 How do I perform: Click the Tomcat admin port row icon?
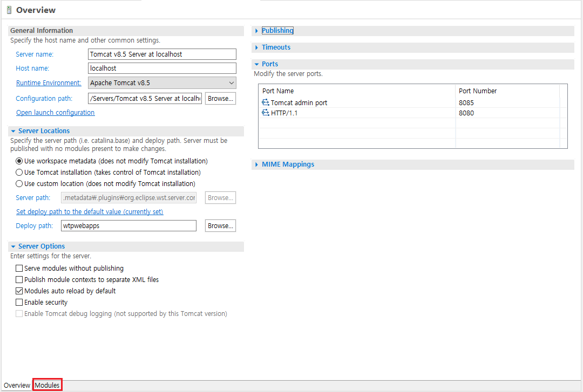[266, 102]
